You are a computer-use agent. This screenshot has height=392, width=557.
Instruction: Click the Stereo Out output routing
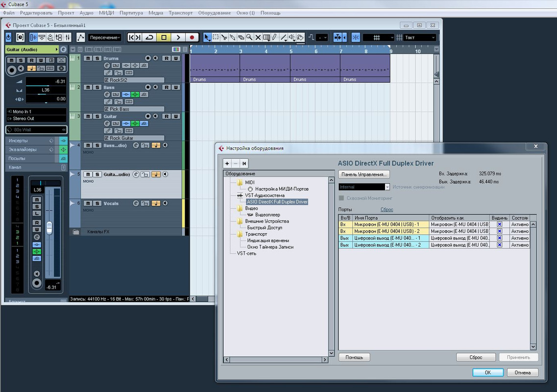coord(36,119)
